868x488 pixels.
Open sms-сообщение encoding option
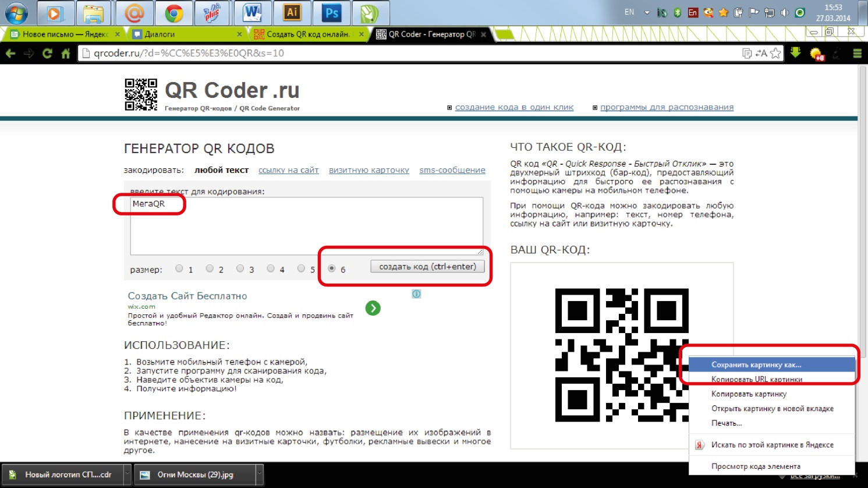coord(452,170)
